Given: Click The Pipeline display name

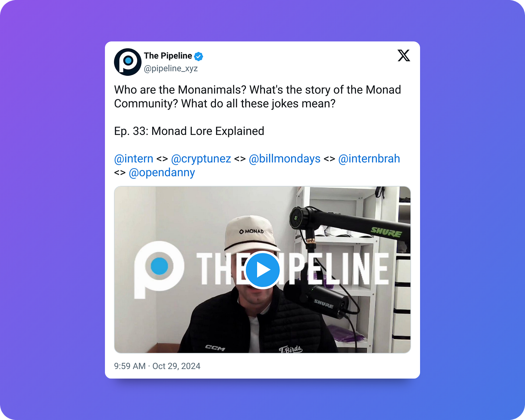Looking at the screenshot, I should (168, 56).
